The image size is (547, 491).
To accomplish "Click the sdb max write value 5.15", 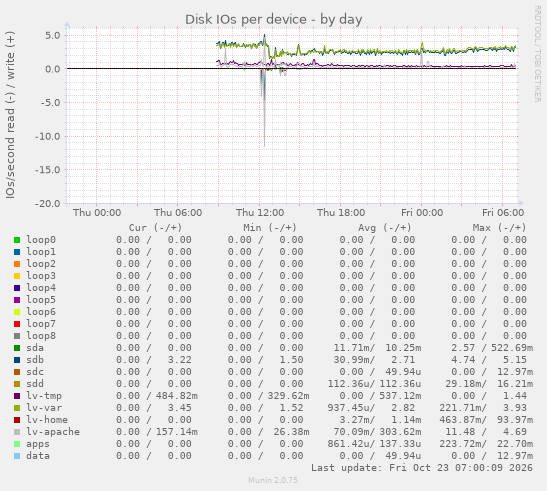I will tap(515, 360).
